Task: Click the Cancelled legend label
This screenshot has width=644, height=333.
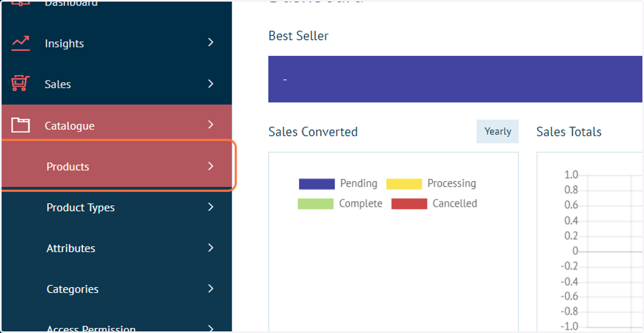Action: (455, 204)
